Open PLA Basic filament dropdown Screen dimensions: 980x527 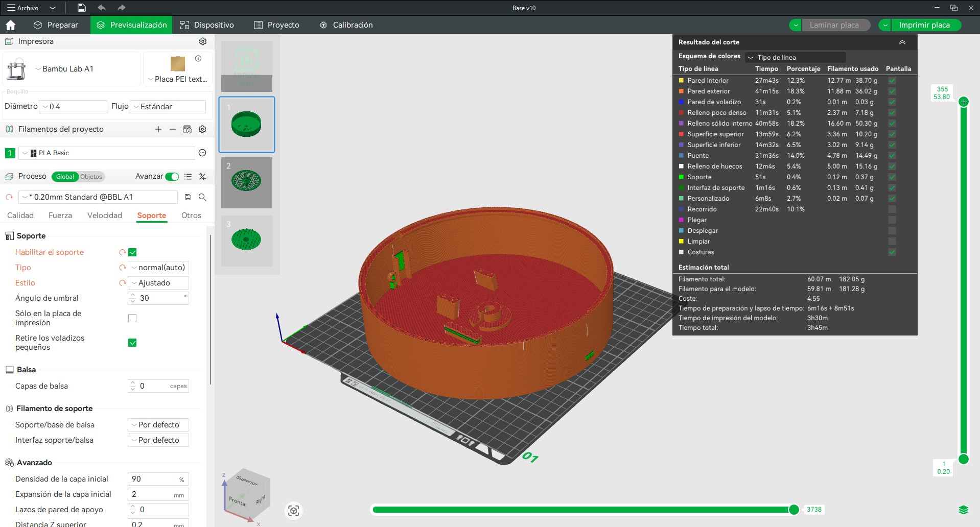(x=107, y=153)
